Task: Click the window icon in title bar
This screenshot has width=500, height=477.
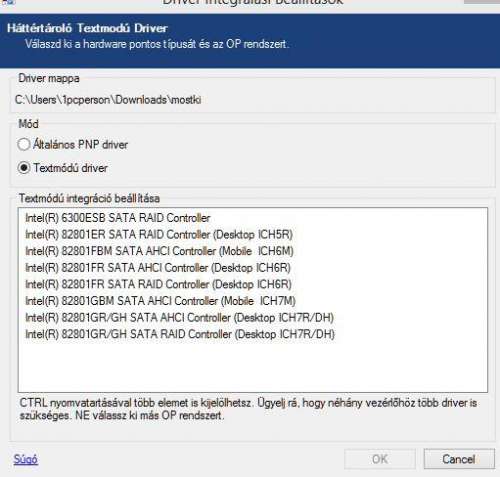Action: point(7,2)
